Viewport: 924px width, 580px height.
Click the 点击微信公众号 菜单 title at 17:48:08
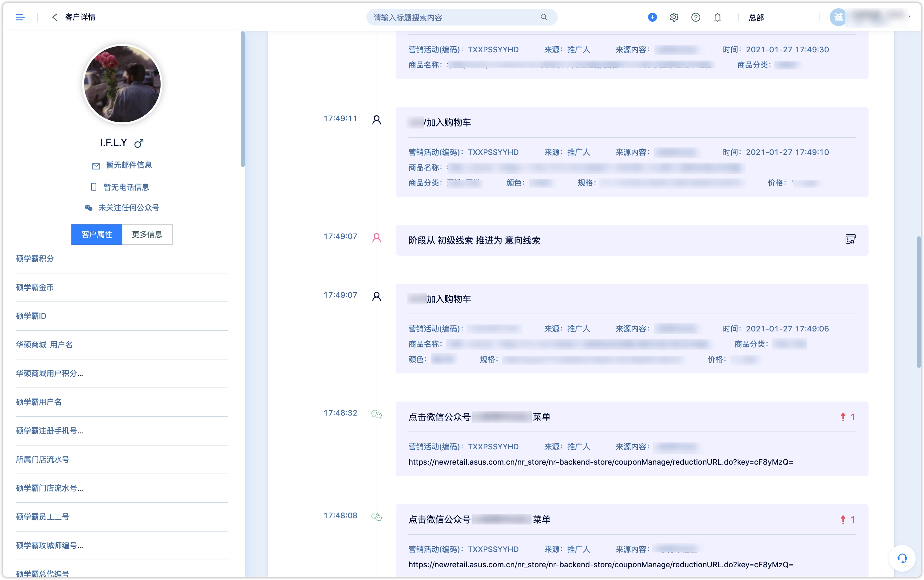click(x=479, y=520)
